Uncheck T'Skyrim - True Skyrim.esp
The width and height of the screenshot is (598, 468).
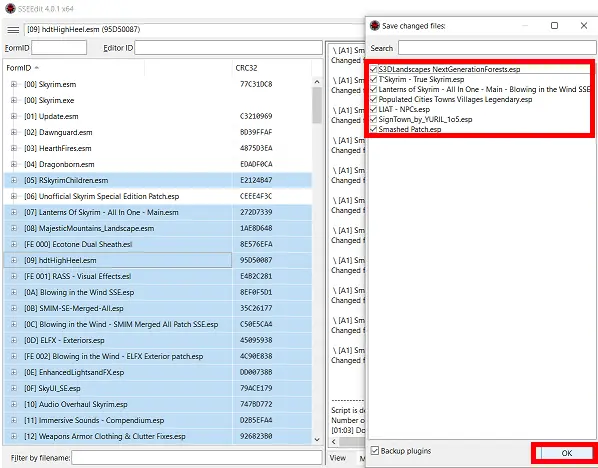[374, 79]
